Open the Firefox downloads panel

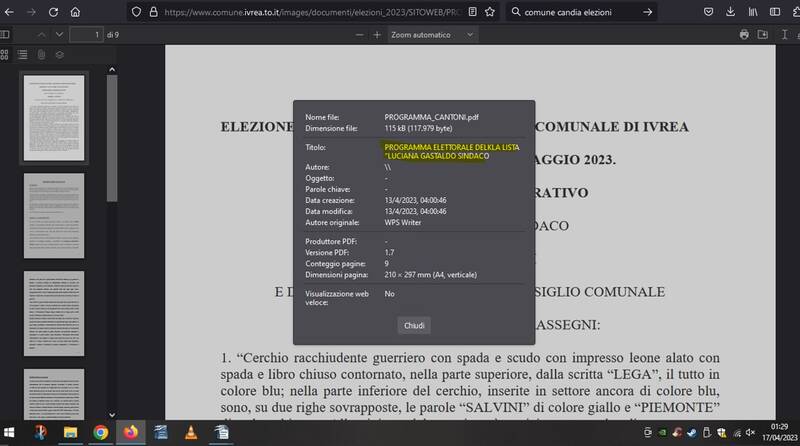pos(731,12)
